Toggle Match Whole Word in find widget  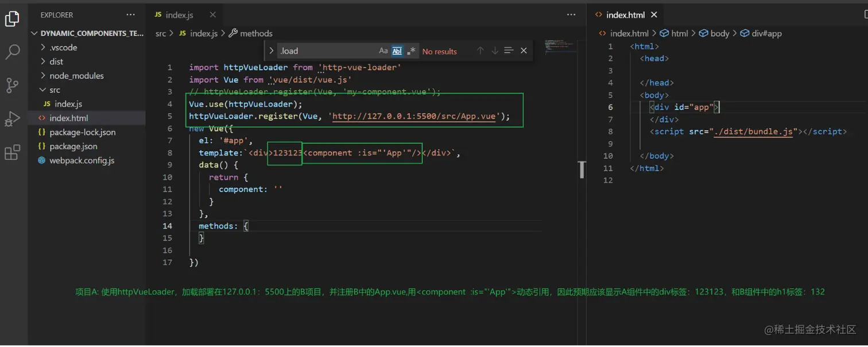[397, 51]
